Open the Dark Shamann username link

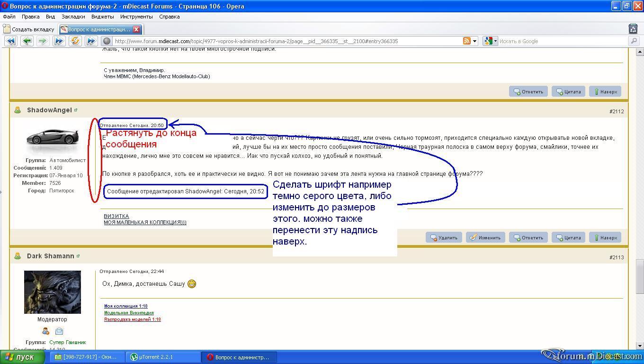(51, 256)
